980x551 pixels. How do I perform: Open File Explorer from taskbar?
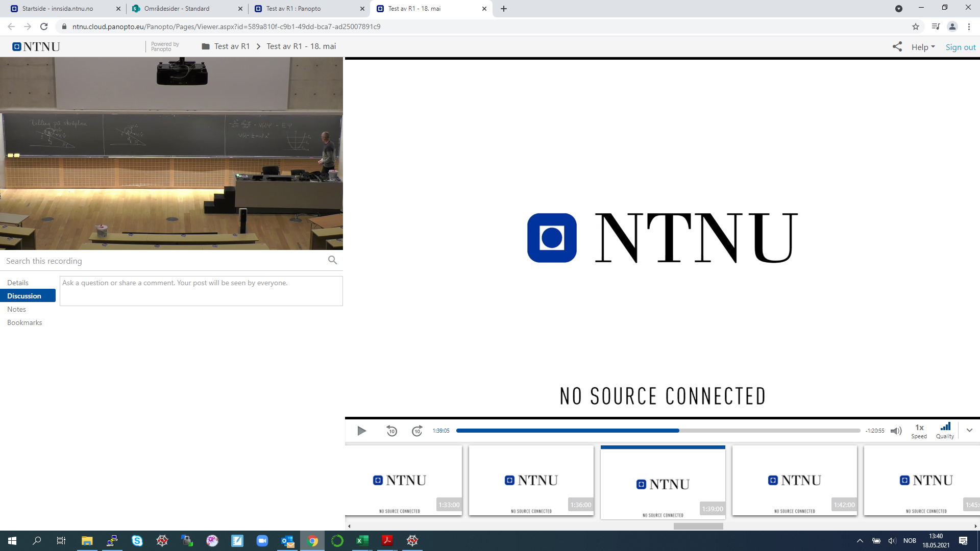(87, 541)
